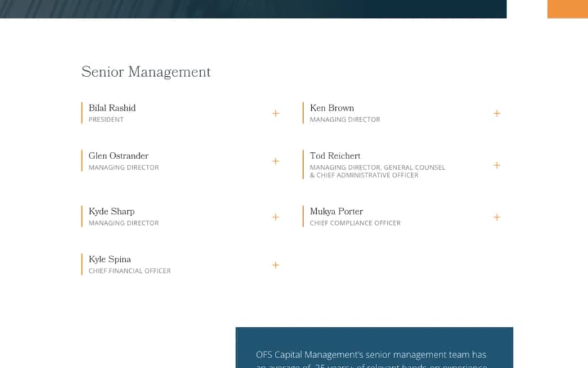Click MANAGING DIRECTOR under Ken Brown
This screenshot has width=588, height=368.
345,119
